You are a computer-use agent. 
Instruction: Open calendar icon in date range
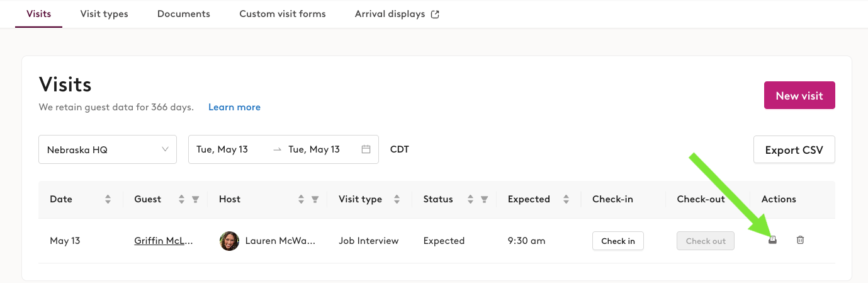[366, 149]
